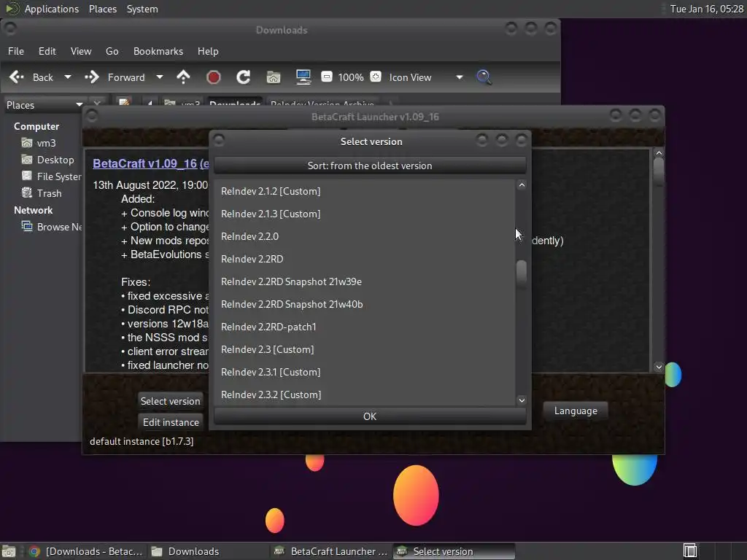Select ReIndev 2.2.0 version
This screenshot has height=560, width=747.
(x=365, y=237)
